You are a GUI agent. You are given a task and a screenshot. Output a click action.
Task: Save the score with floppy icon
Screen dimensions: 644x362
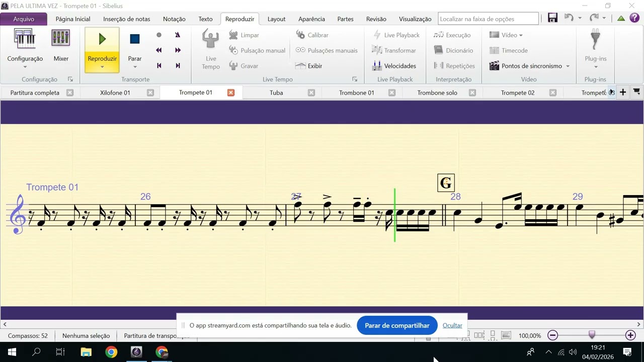click(552, 18)
